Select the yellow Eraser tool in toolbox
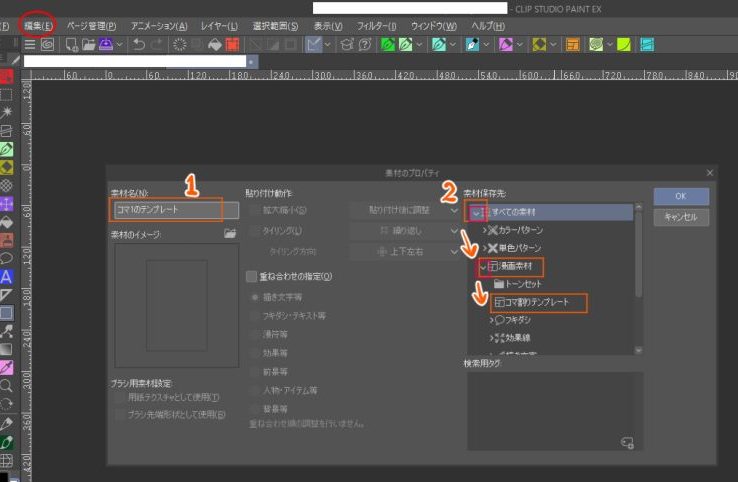This screenshot has width=738, height=482. pyautogui.click(x=6, y=167)
